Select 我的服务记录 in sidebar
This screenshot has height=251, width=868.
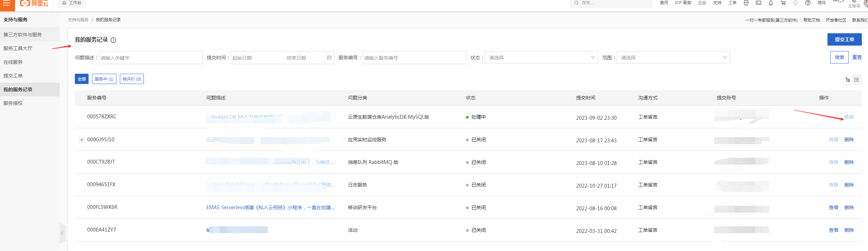(30, 89)
